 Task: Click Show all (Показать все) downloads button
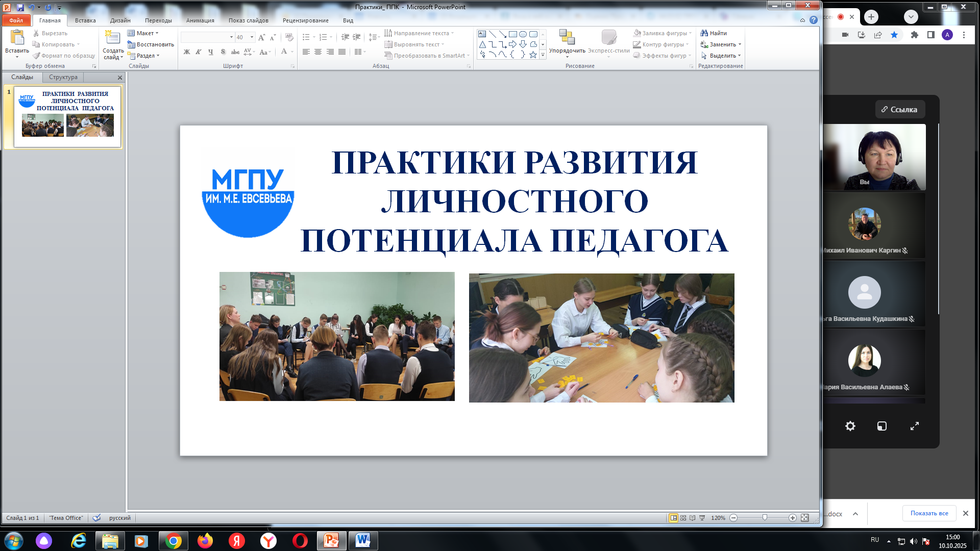point(929,513)
